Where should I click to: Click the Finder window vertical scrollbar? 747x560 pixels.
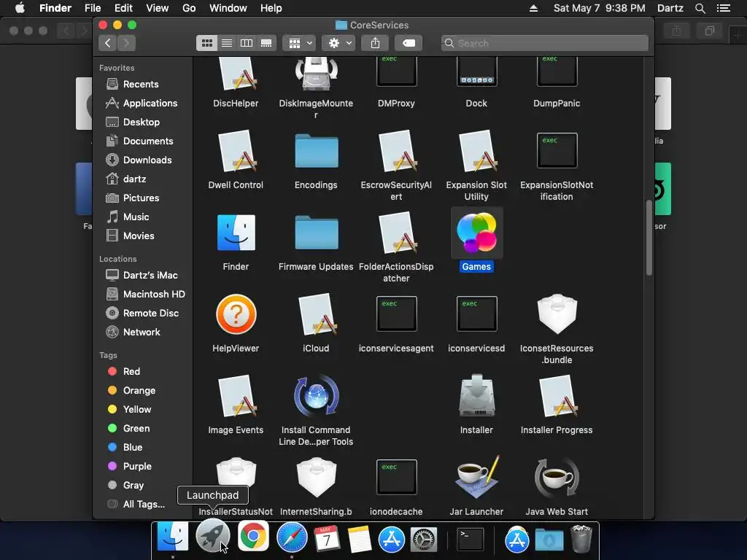(x=649, y=237)
